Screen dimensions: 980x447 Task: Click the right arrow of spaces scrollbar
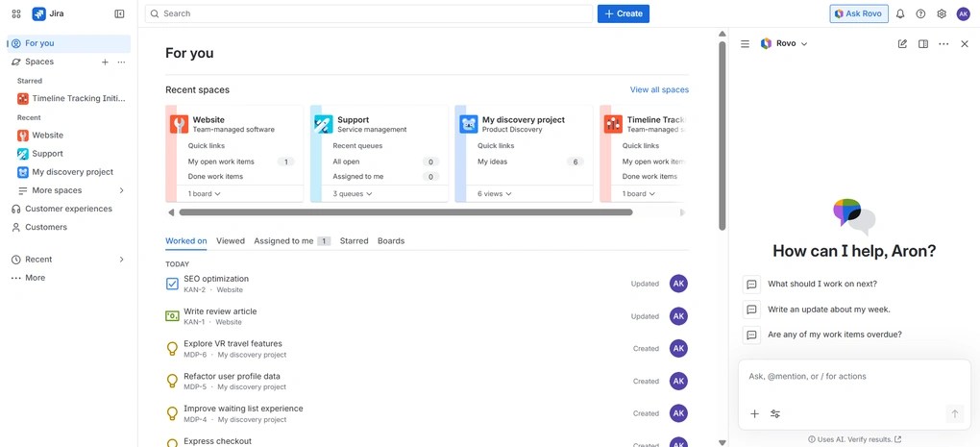pyautogui.click(x=682, y=212)
